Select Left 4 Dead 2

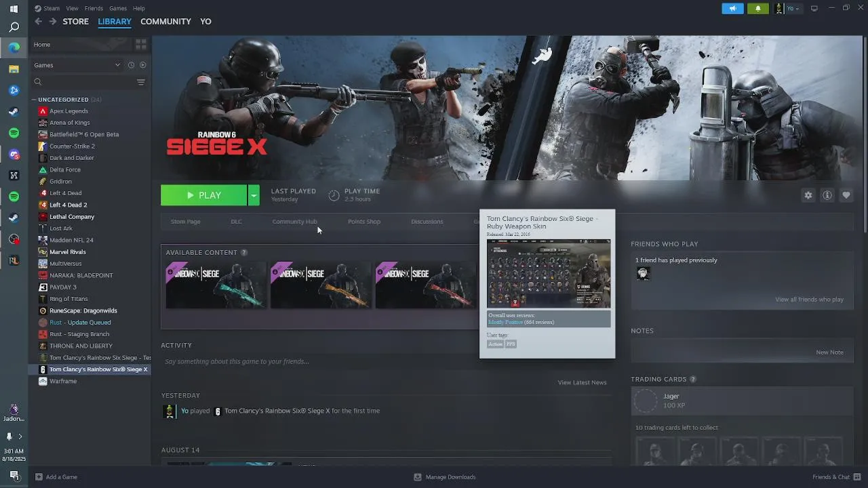68,205
